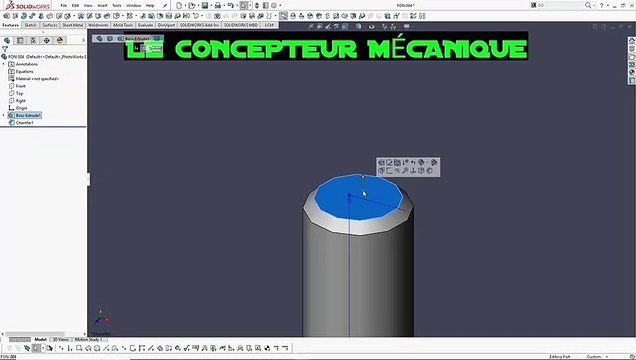Click the Print icon
The image size is (636, 360).
pyautogui.click(x=218, y=5)
